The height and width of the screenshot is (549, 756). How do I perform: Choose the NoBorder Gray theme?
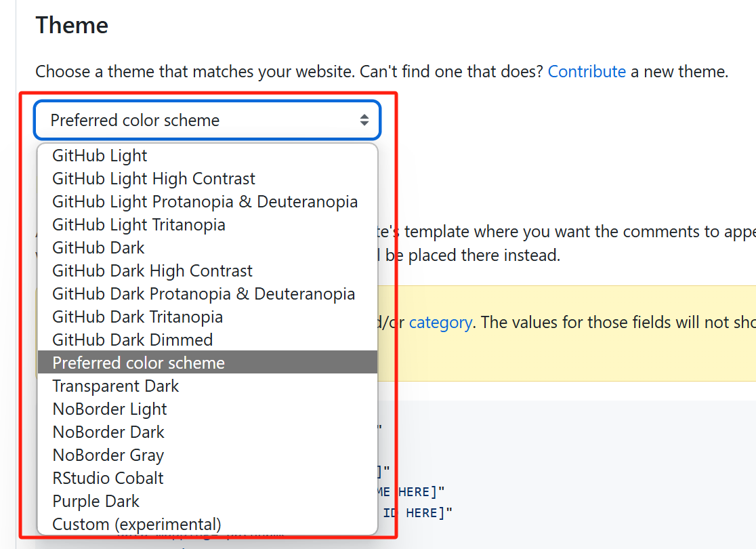pyautogui.click(x=108, y=455)
